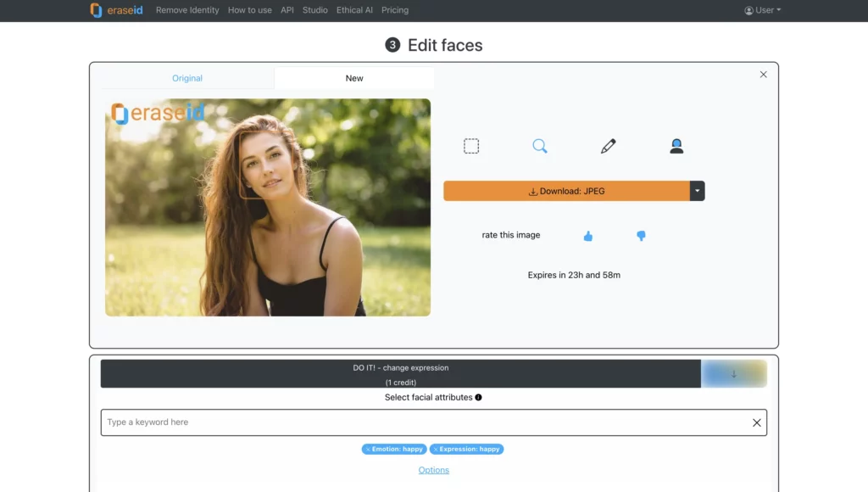Image resolution: width=868 pixels, height=492 pixels.
Task: Rate image with thumbs down
Action: 641,236
